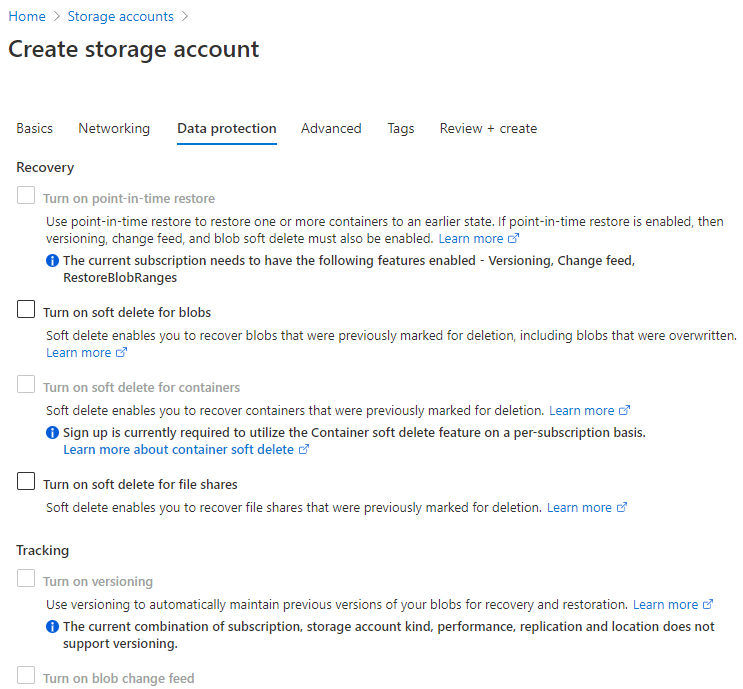Click external link icon after versioning Learn more
Screen dimensions: 743x689
708,605
